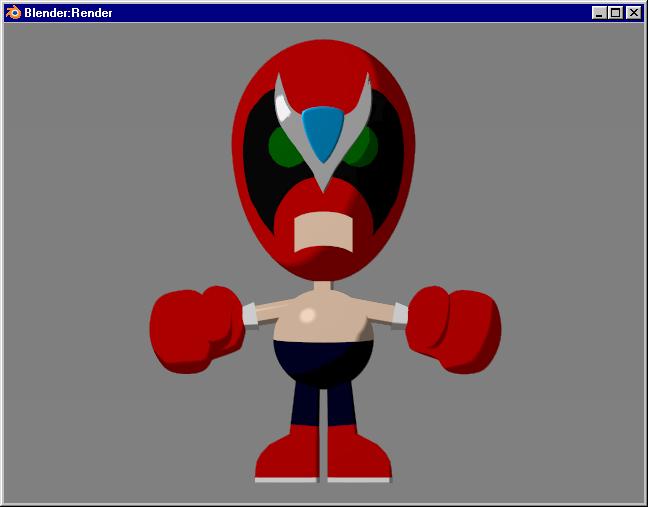
Task: Click the Blender:Render title bar text
Action: point(68,13)
